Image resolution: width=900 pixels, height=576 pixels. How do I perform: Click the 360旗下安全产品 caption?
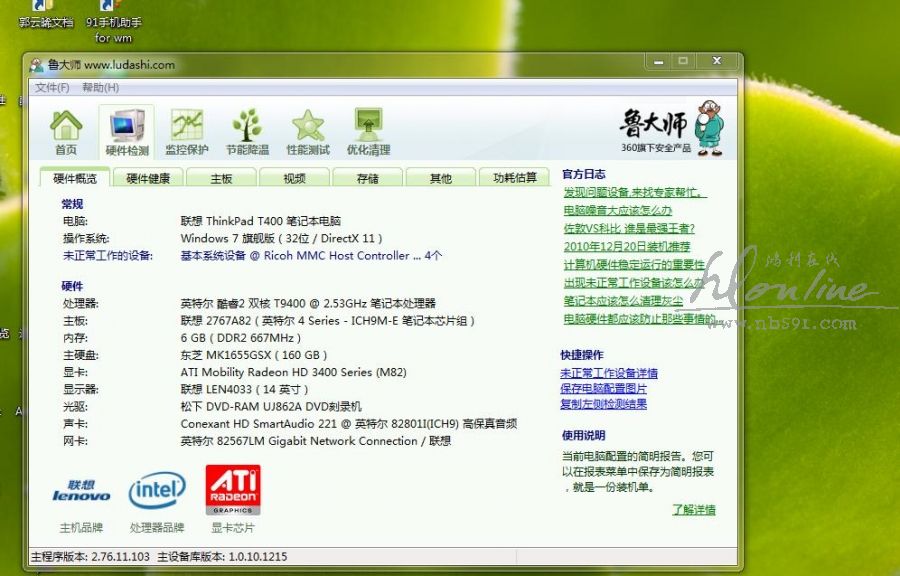pyautogui.click(x=655, y=148)
